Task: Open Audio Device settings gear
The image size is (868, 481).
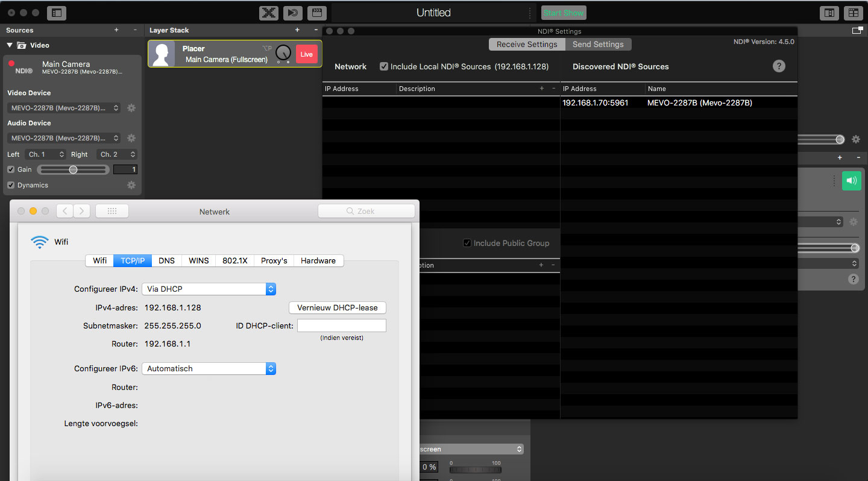Action: [131, 138]
